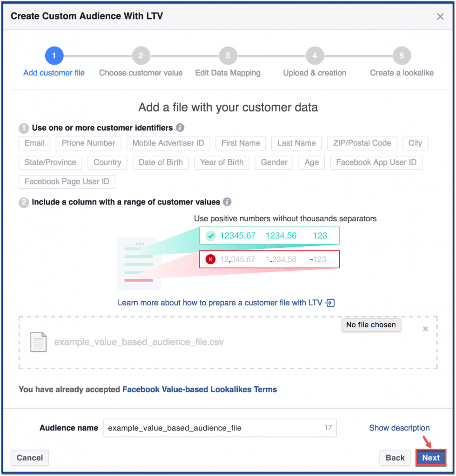Click step 1 circle in the wizard
The width and height of the screenshot is (456, 476).
click(54, 56)
